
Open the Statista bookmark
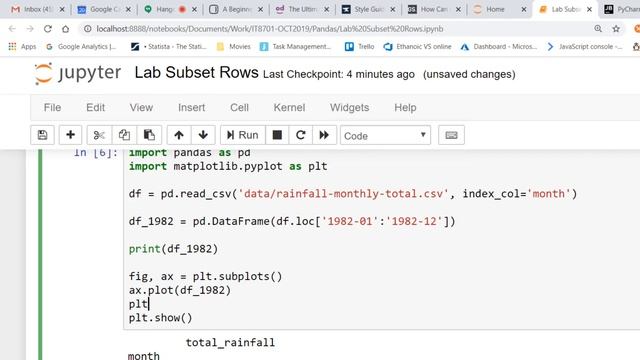[169, 47]
